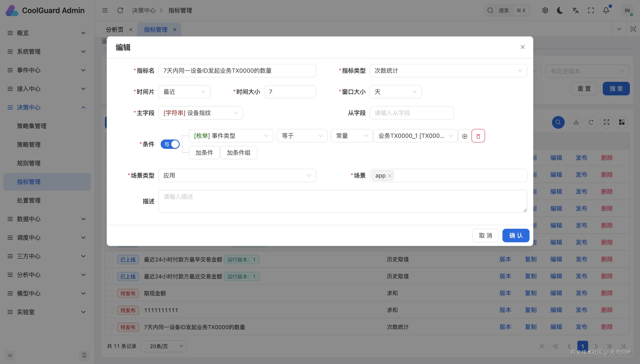The height and width of the screenshot is (364, 640).
Task: Check the 取现金额 row checkbox
Action: click(x=111, y=293)
